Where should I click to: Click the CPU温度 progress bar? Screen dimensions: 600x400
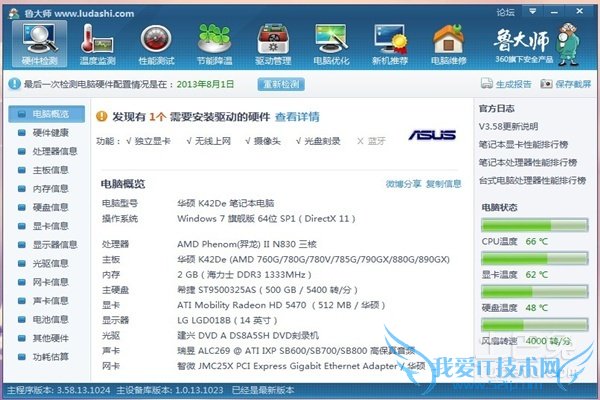click(535, 225)
